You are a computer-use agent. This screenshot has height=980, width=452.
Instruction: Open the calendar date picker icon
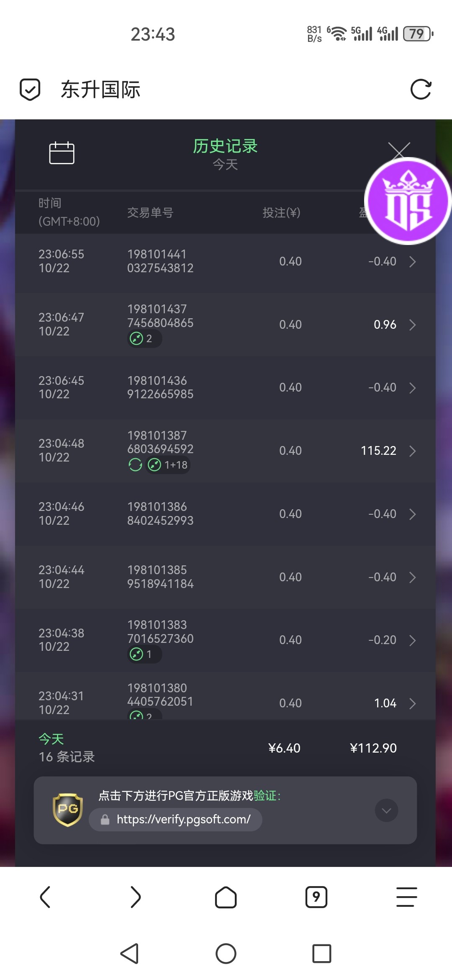pos(62,153)
